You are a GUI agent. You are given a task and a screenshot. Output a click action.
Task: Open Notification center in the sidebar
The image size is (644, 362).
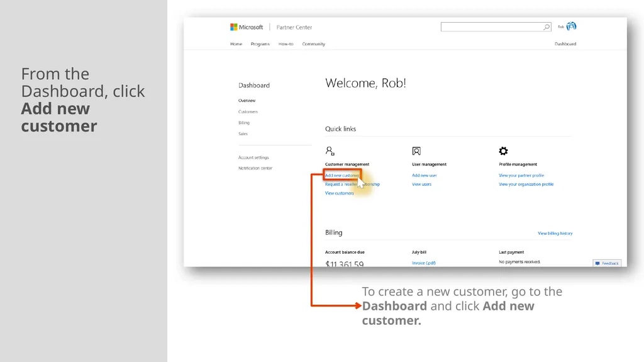click(x=255, y=168)
